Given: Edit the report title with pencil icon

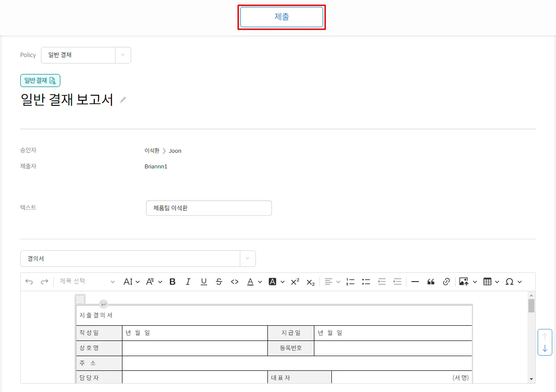Looking at the screenshot, I should click(x=123, y=100).
